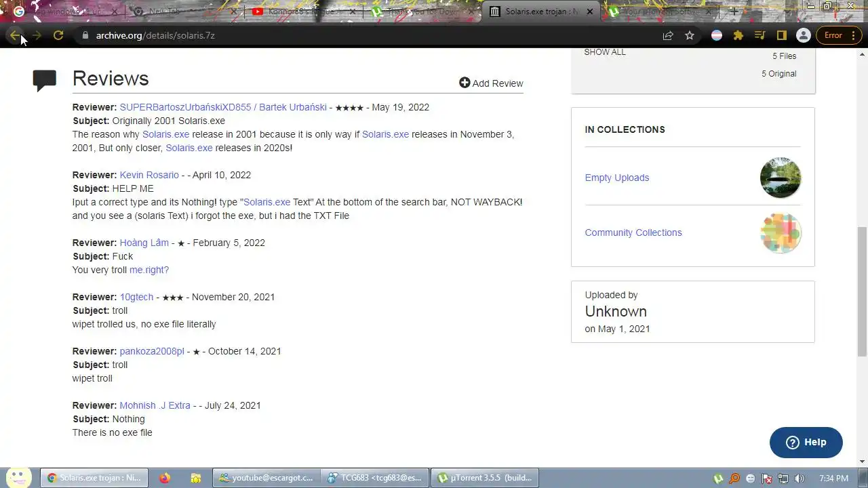This screenshot has height=488, width=868.
Task: Open Solaris.exe link before 'releases in November'
Action: click(x=385, y=134)
